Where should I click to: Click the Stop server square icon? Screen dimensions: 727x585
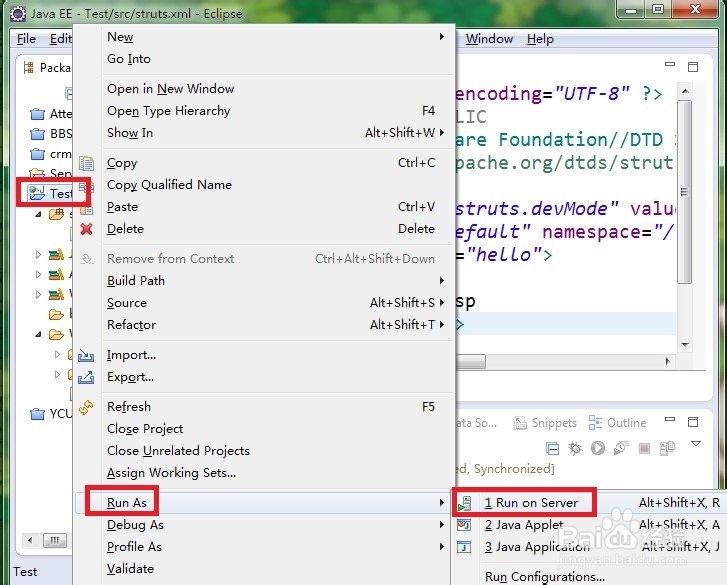coord(644,448)
